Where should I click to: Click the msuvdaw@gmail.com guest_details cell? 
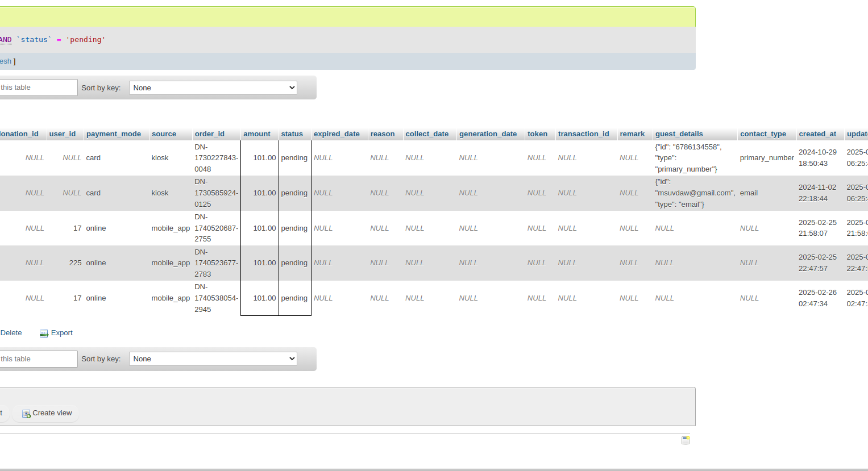(695, 193)
